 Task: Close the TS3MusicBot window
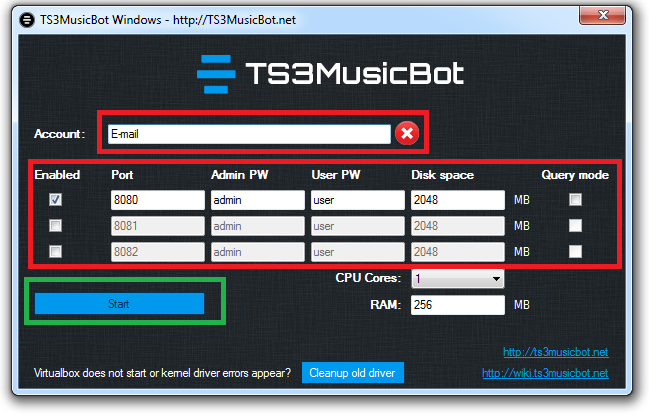tap(602, 16)
